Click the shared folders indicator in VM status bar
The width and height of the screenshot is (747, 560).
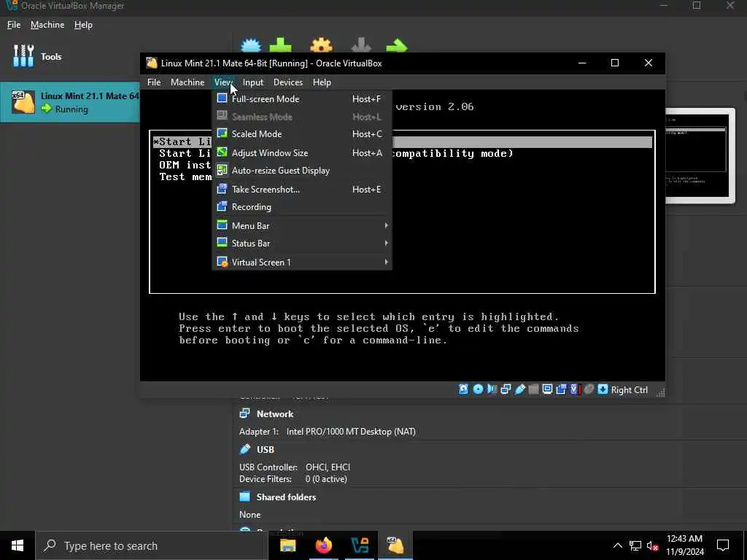click(533, 389)
